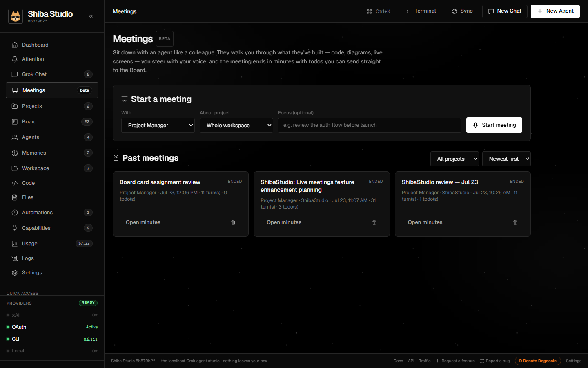This screenshot has height=368, width=588.
Task: Click the BETA badge beside Meetings heading
Action: (165, 39)
